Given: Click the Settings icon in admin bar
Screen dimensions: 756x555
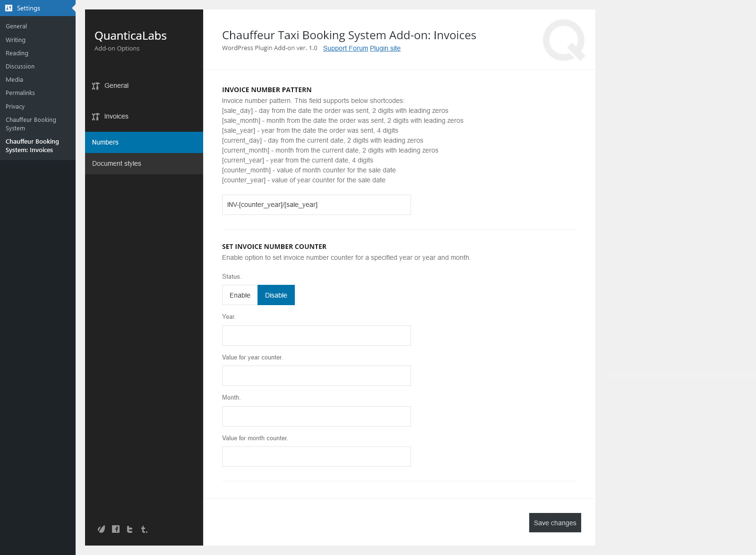Looking at the screenshot, I should click(x=8, y=8).
